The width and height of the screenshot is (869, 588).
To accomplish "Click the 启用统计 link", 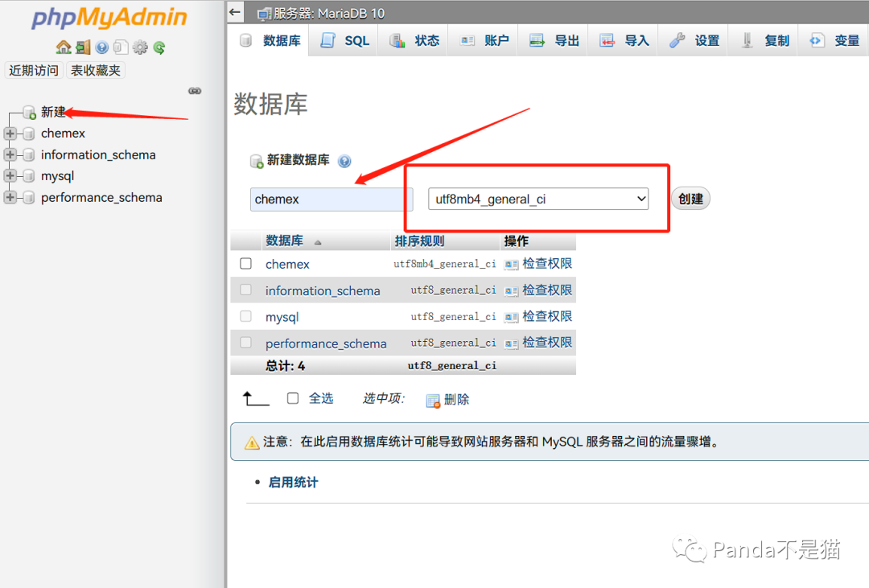I will 293,483.
